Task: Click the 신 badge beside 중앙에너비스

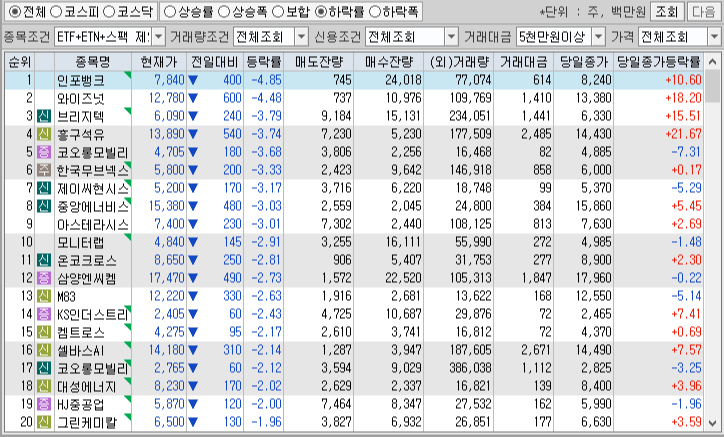Action: click(x=44, y=206)
